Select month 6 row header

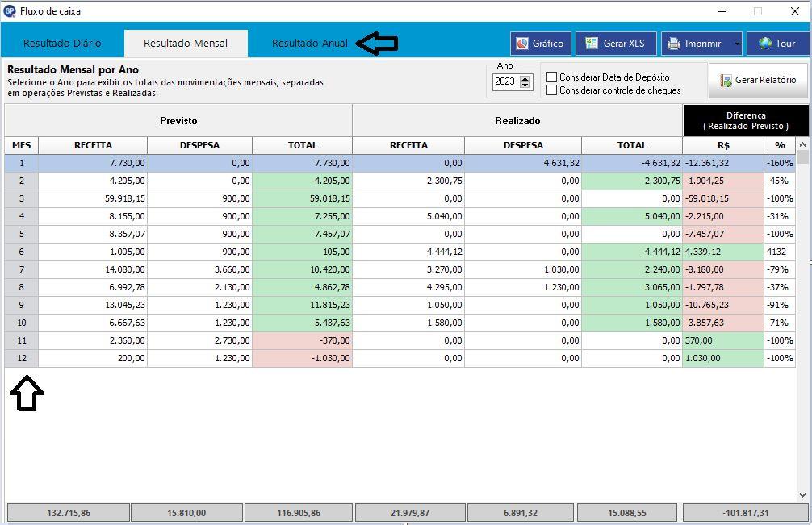click(22, 252)
